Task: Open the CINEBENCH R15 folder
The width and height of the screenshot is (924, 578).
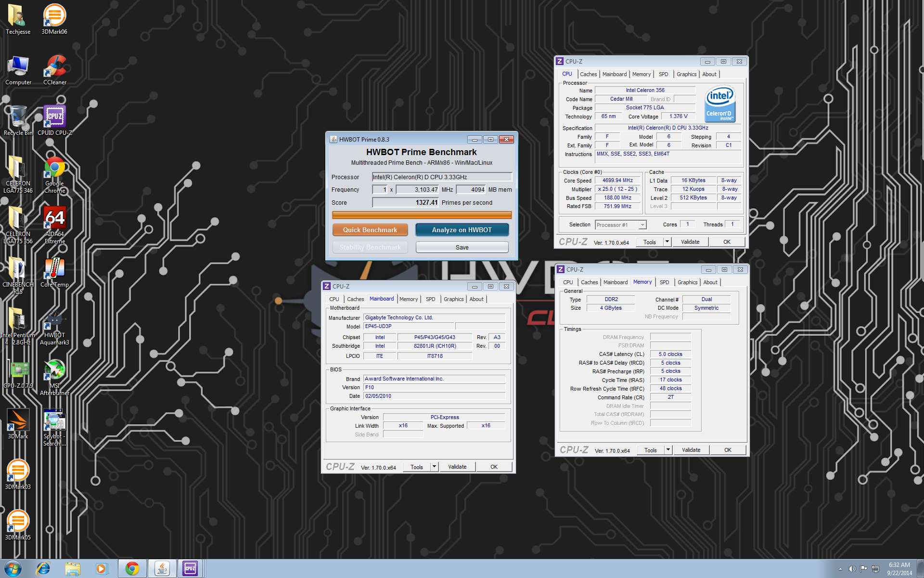Action: (18, 276)
